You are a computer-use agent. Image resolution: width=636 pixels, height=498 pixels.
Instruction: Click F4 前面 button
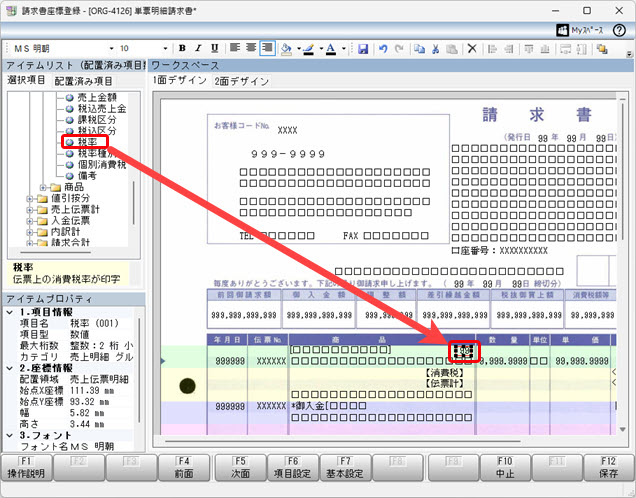(184, 468)
